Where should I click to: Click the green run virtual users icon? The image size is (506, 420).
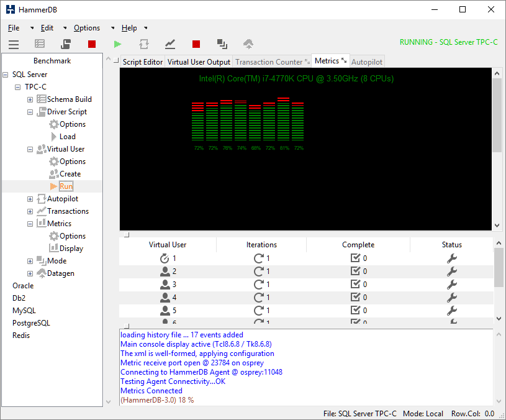coord(118,44)
